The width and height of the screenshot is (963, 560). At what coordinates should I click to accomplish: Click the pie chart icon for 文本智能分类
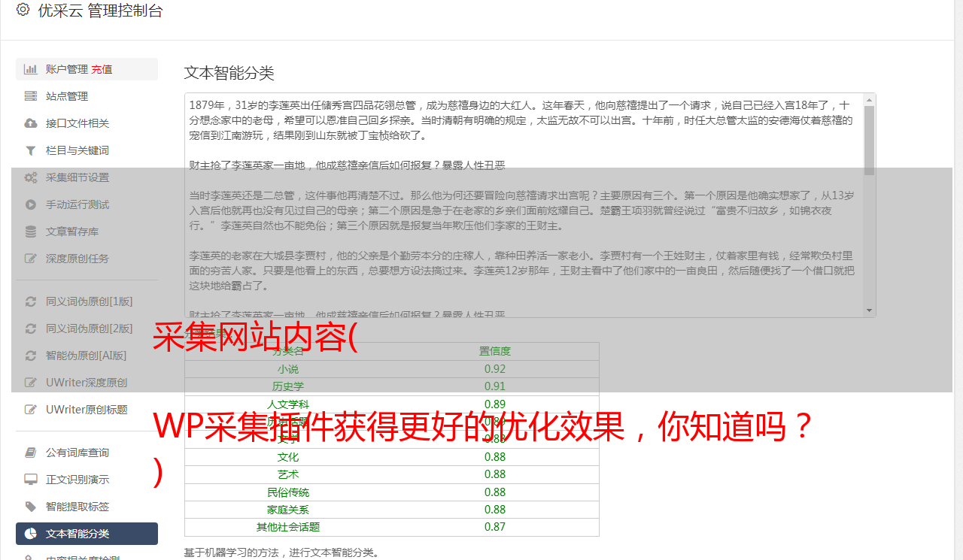(31, 534)
